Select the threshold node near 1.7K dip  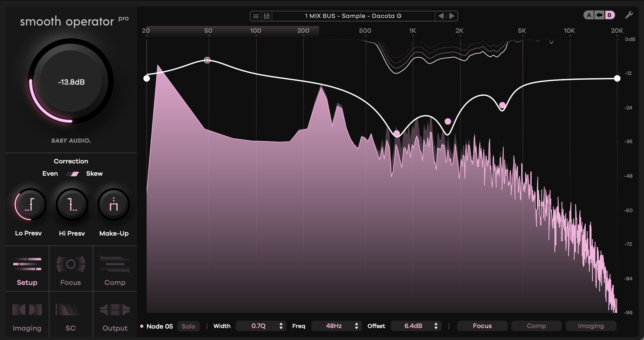point(448,122)
